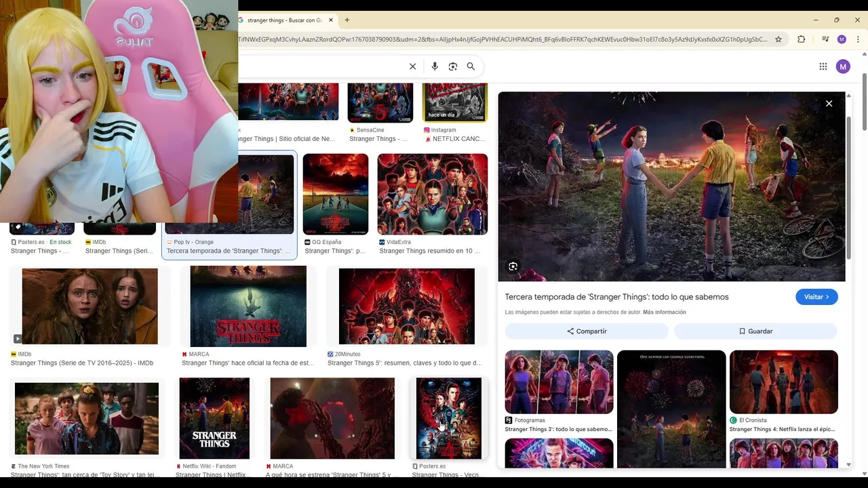Click the 'GQ España' source label
Viewport: 868px width, 488px height.
pos(323,242)
